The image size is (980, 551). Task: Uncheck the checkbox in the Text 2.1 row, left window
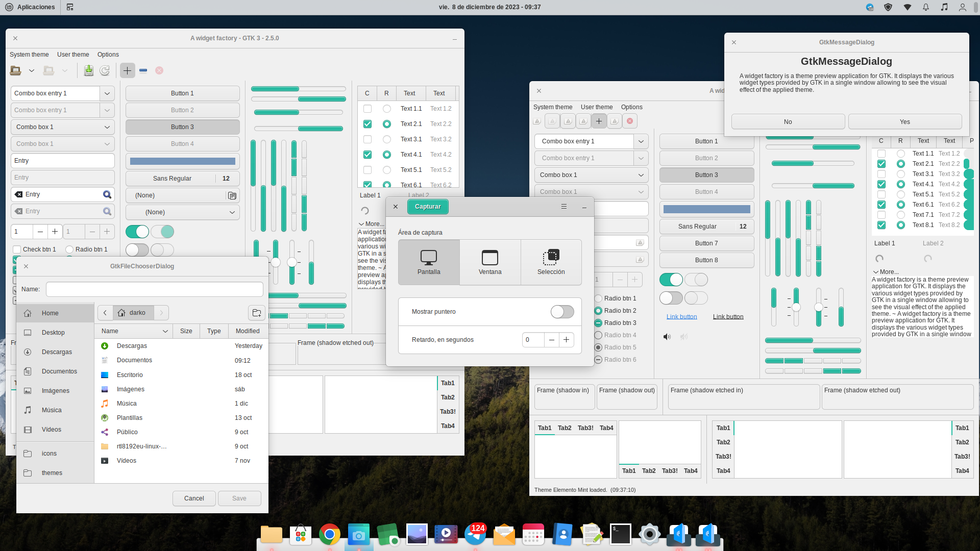[x=367, y=124]
